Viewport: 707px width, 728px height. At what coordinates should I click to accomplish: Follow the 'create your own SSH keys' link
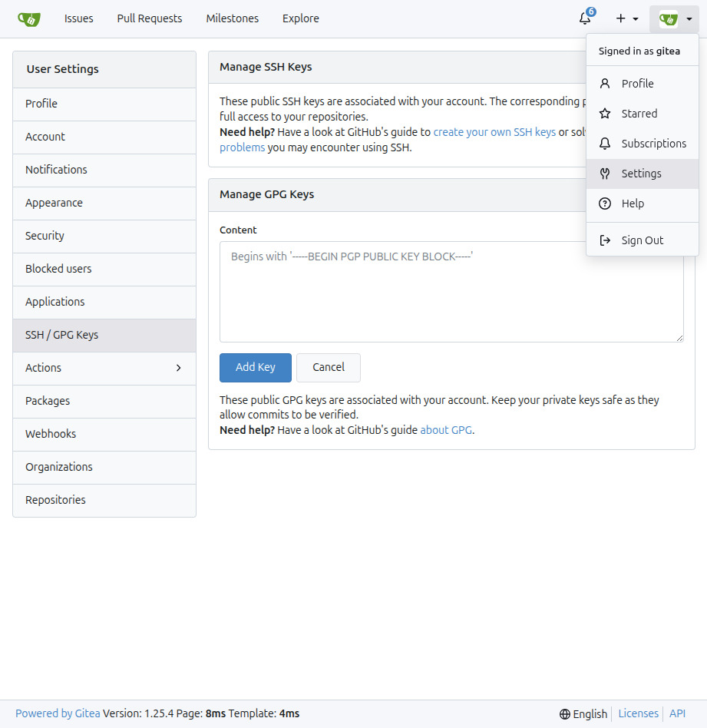[x=494, y=131]
